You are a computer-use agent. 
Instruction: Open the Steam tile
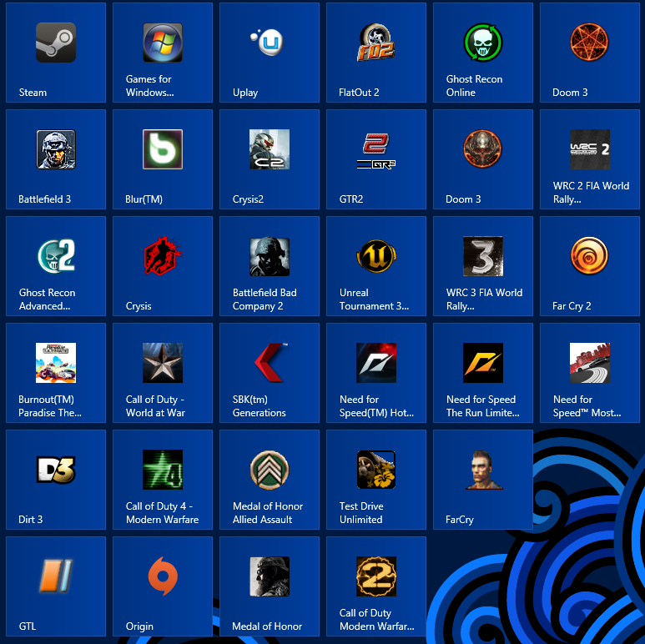click(x=56, y=53)
